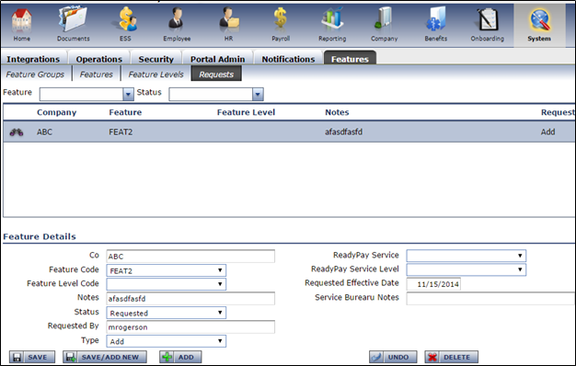This screenshot has width=576, height=366.
Task: Open the ESS module icon
Action: point(126,25)
